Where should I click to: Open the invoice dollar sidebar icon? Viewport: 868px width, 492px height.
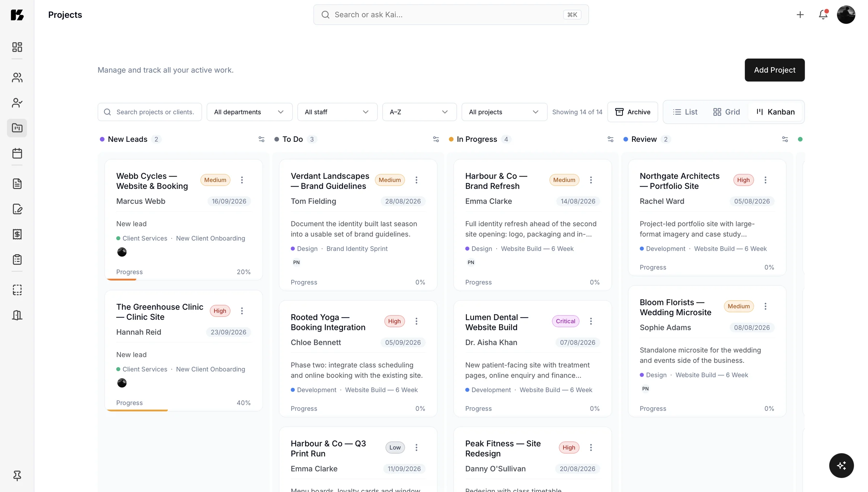(17, 234)
